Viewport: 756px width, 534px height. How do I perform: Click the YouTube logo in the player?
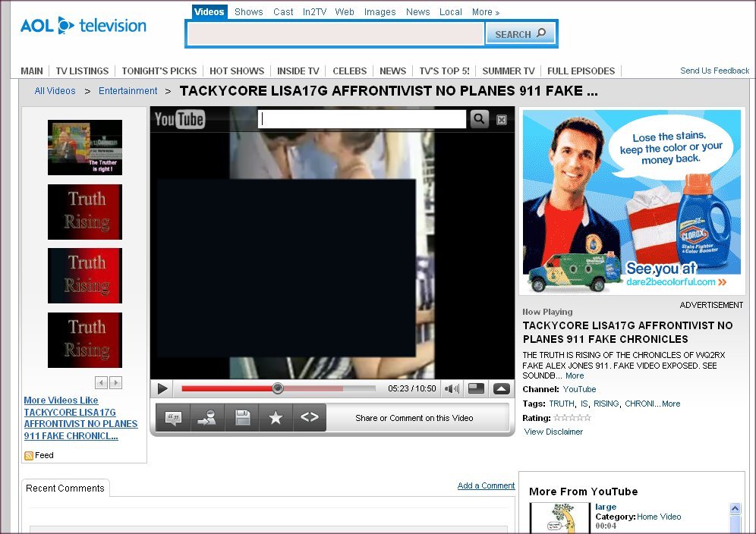179,119
